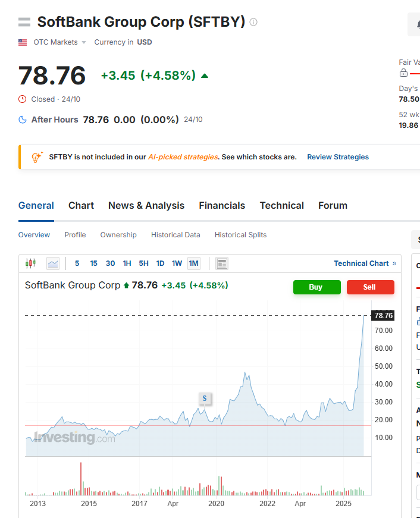The height and width of the screenshot is (518, 420).
Task: Set chart interval to 5 minutes
Action: click(x=77, y=263)
